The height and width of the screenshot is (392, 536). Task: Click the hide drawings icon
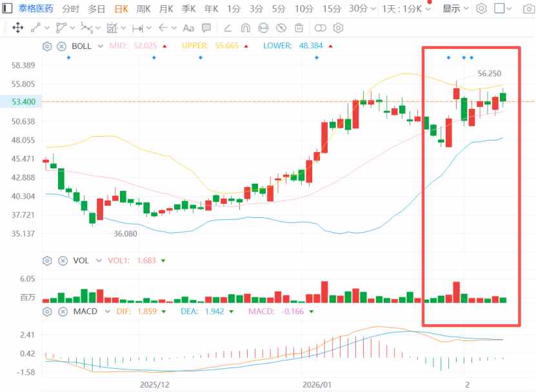pyautogui.click(x=281, y=28)
